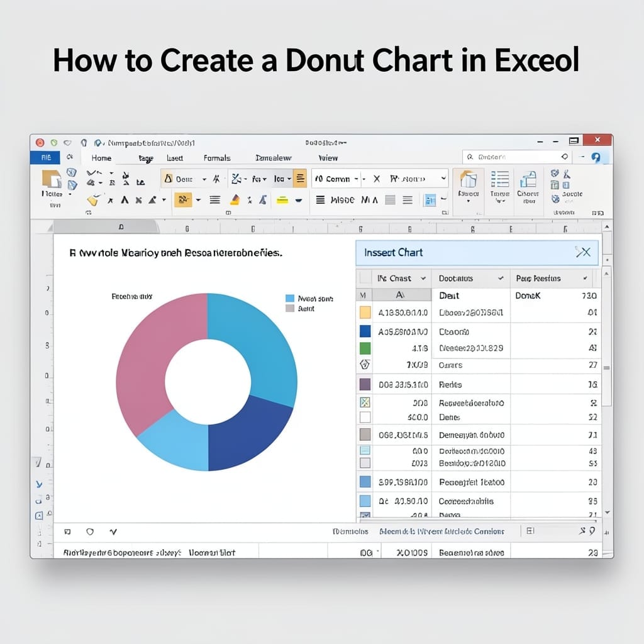Click the grid layout icon in bottom bar
This screenshot has height=644, width=644.
[x=530, y=531]
